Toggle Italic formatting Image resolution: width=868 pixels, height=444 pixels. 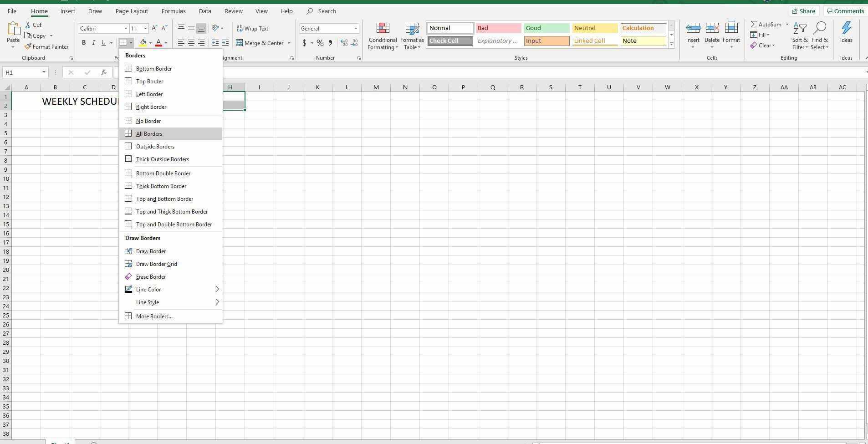[x=94, y=43]
